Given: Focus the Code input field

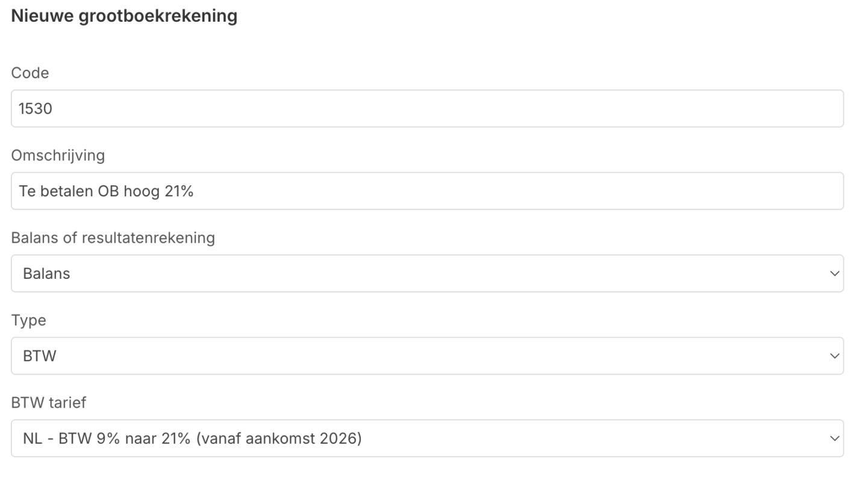Looking at the screenshot, I should (426, 108).
